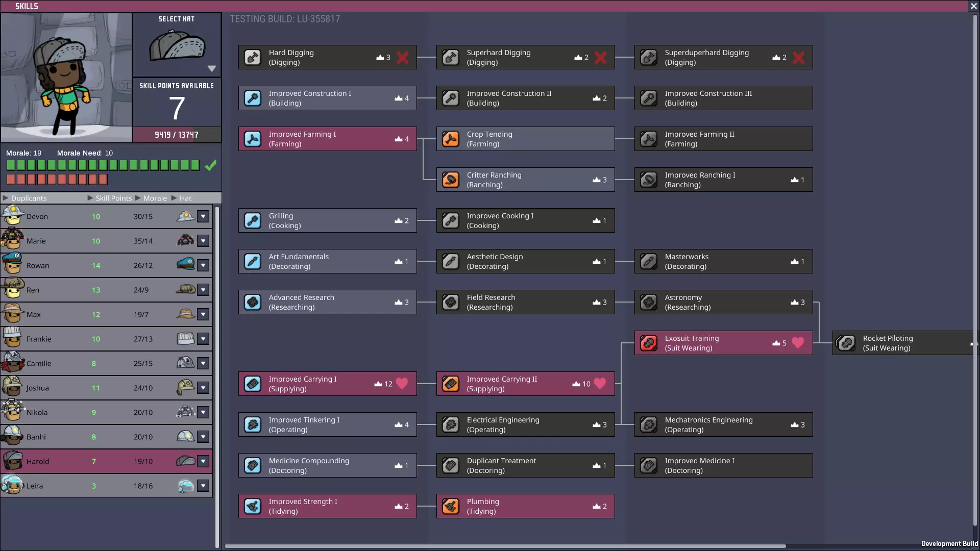The width and height of the screenshot is (980, 551).
Task: Click the Rocket Piloting skill icon
Action: tap(847, 343)
